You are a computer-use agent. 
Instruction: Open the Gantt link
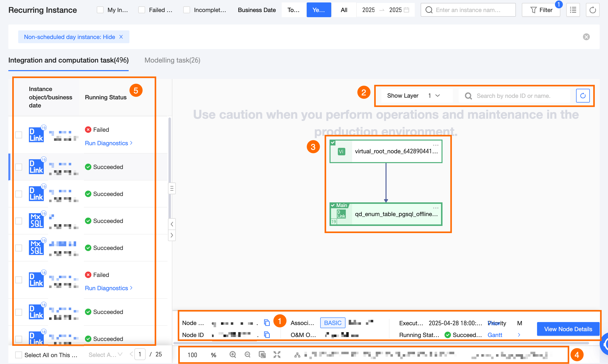pyautogui.click(x=495, y=335)
